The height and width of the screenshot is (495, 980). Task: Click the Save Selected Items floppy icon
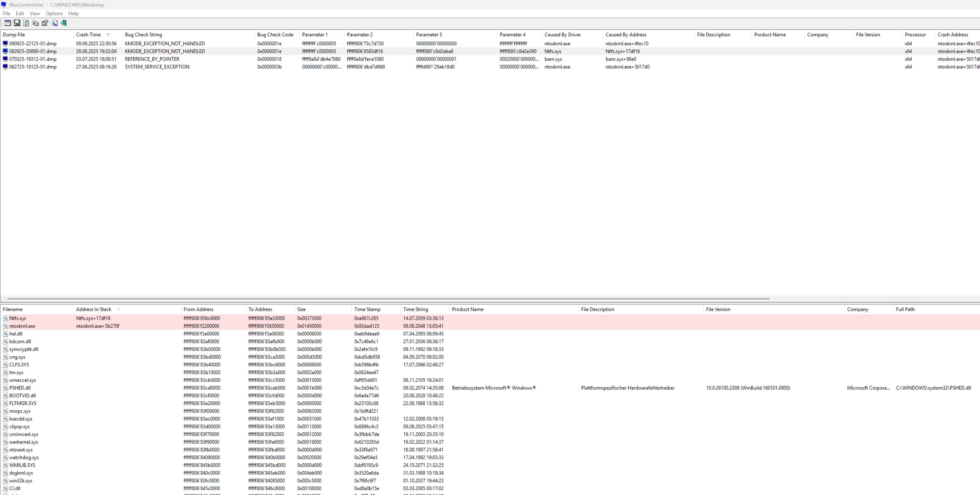(x=17, y=23)
